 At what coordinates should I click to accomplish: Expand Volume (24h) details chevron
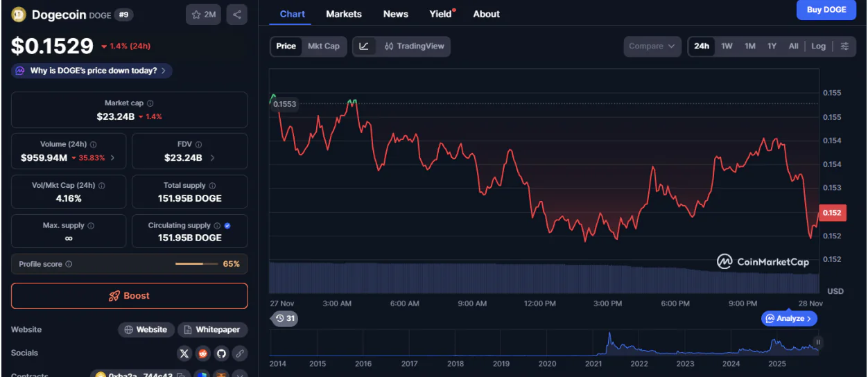tap(113, 158)
